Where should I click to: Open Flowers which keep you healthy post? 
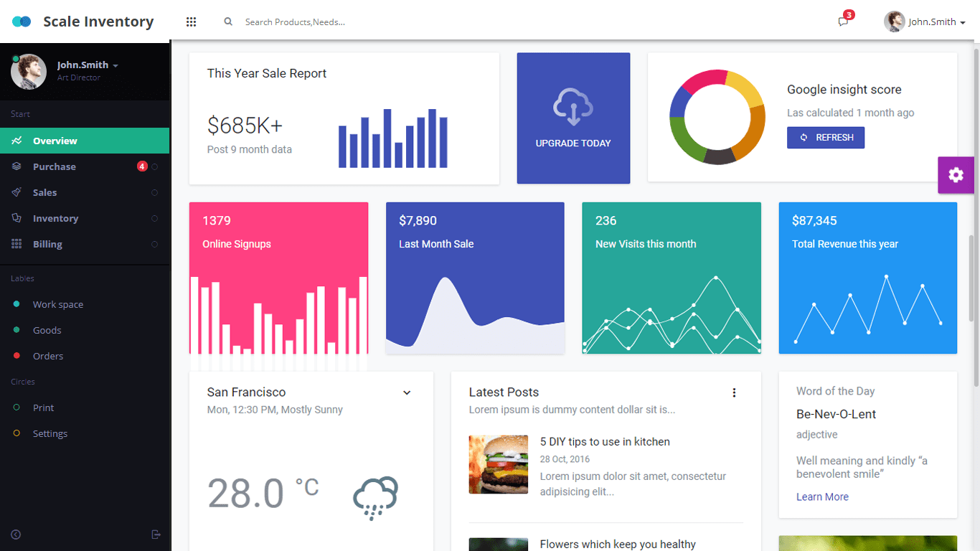[x=618, y=545]
